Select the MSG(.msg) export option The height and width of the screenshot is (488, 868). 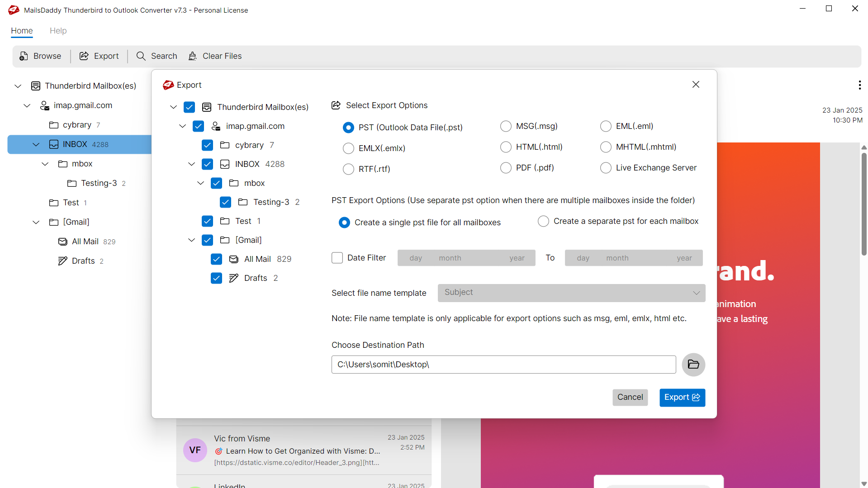coord(506,126)
